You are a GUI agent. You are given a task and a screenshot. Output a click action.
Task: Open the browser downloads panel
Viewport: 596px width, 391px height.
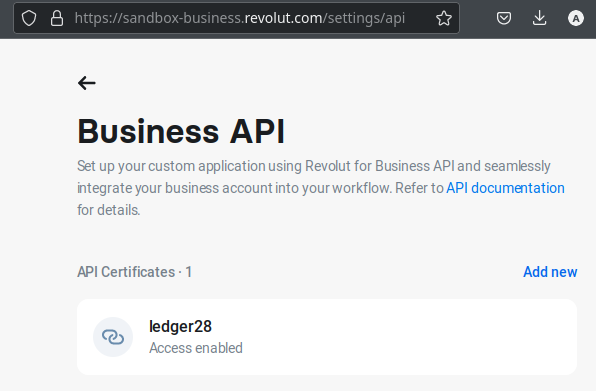click(539, 18)
